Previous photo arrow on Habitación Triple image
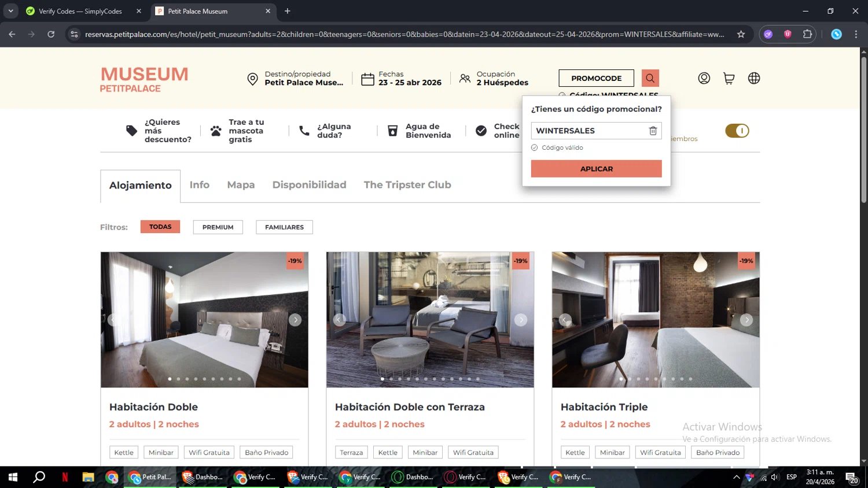Screen dimensions: 868x488 click(565, 320)
